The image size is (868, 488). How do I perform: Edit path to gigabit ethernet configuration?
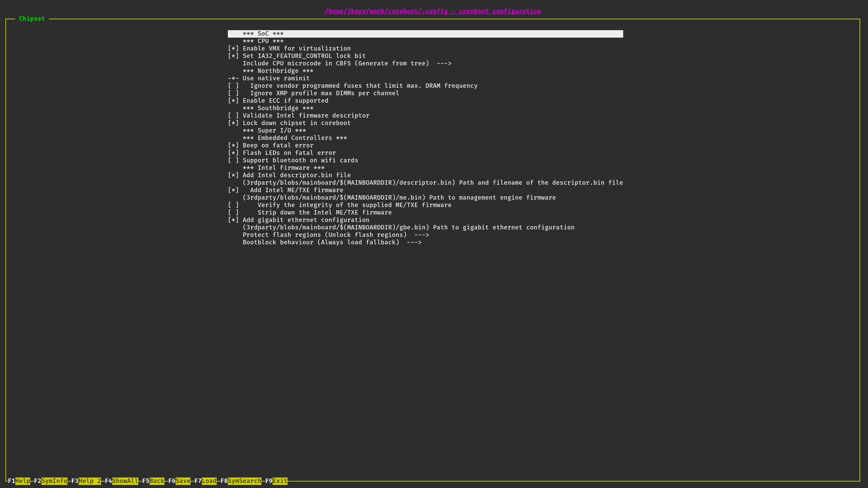point(409,227)
